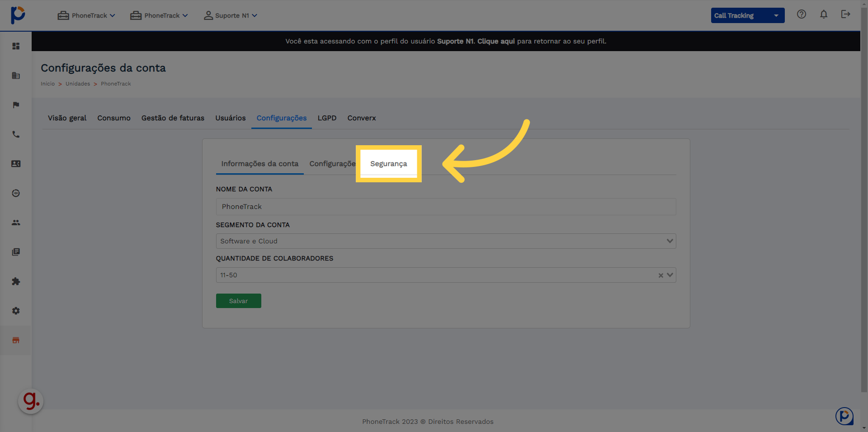
Task: Click the scrollbar down arrow
Action: pyautogui.click(x=864, y=428)
